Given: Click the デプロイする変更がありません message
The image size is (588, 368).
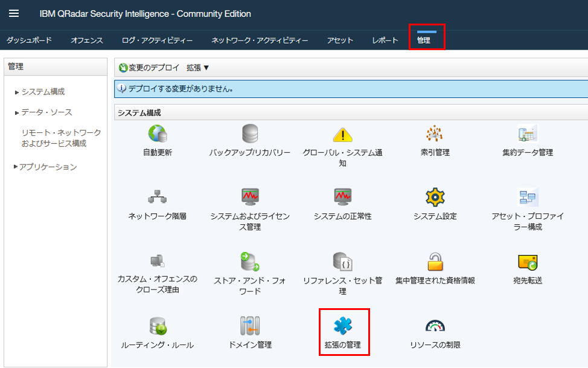Looking at the screenshot, I should pos(181,89).
